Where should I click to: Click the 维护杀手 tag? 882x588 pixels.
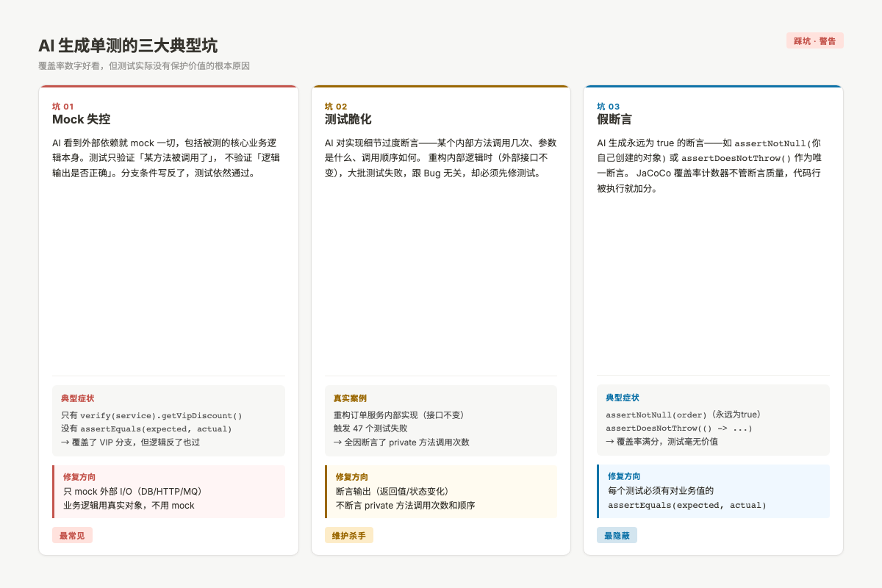[x=349, y=536]
